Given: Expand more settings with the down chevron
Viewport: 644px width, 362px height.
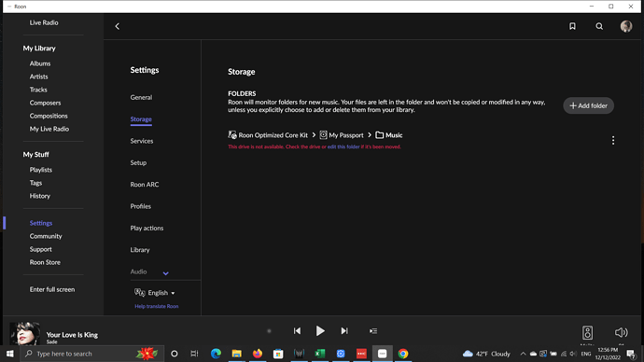Looking at the screenshot, I should [165, 273].
